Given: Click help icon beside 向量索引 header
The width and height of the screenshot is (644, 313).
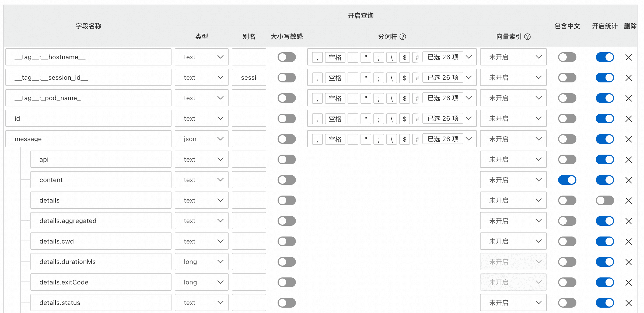Looking at the screenshot, I should (528, 37).
